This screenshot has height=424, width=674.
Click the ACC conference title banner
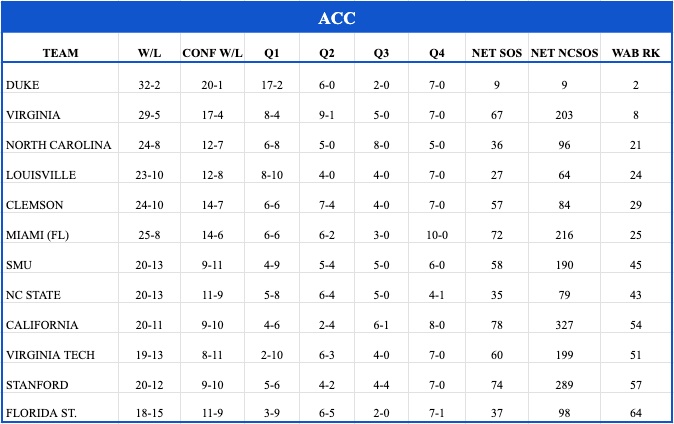click(337, 18)
